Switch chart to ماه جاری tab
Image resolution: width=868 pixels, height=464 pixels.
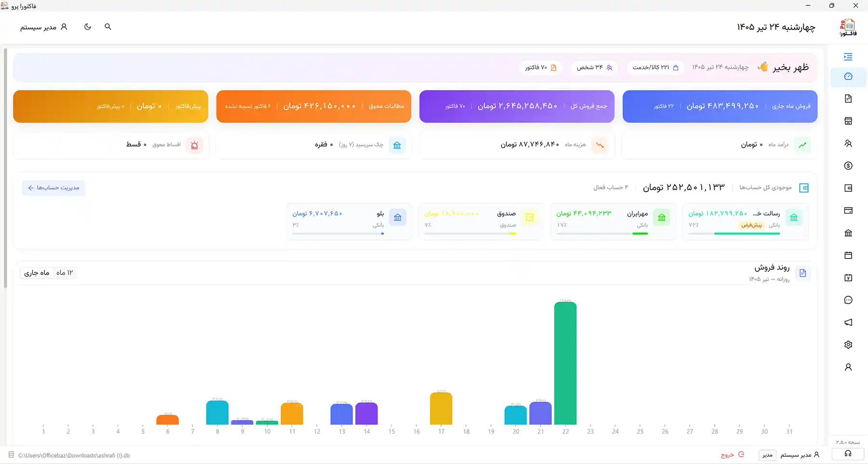pyautogui.click(x=37, y=273)
